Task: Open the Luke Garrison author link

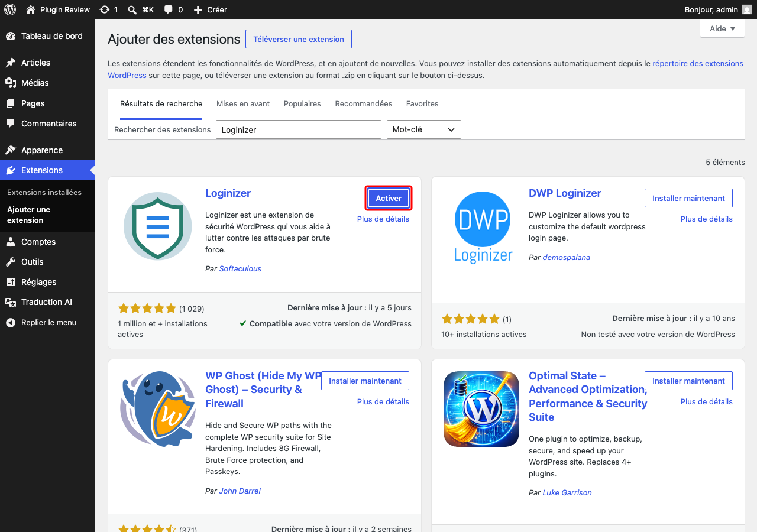Action: pos(567,492)
